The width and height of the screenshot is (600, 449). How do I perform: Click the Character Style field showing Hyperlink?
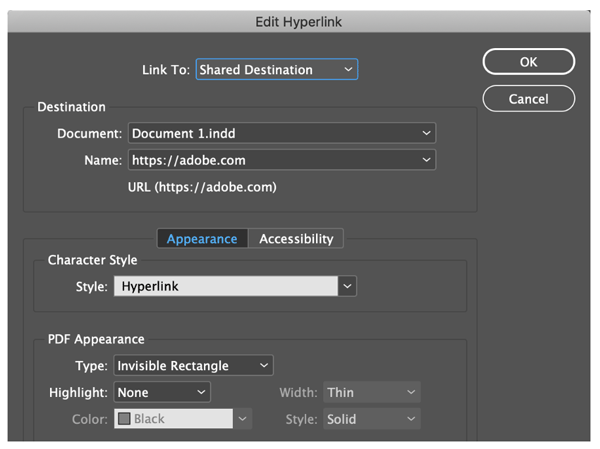pos(225,286)
